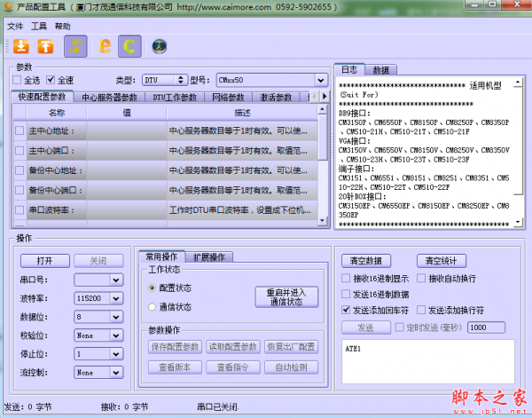The width and height of the screenshot is (532, 418).
Task: Check the 主中心端口 row checkbox
Action: pyautogui.click(x=20, y=150)
